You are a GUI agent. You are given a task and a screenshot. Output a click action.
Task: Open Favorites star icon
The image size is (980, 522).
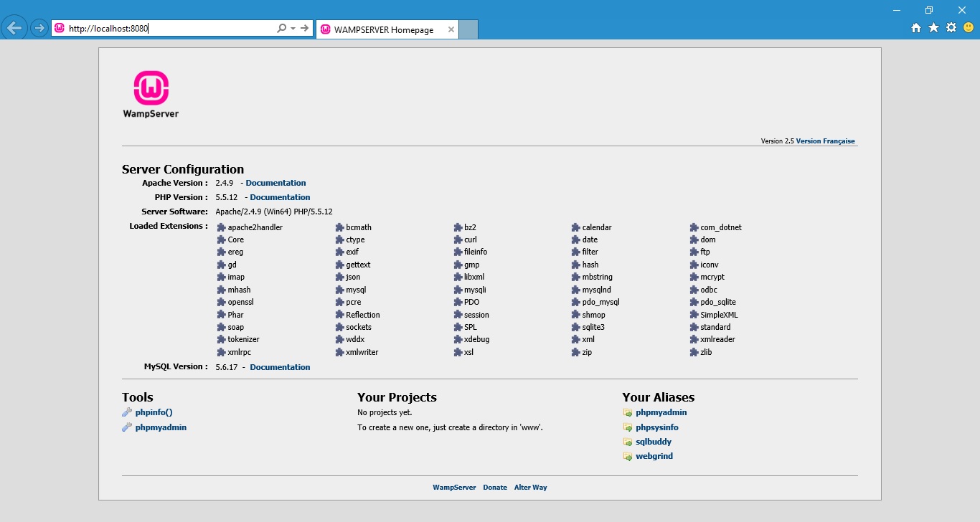pyautogui.click(x=933, y=28)
